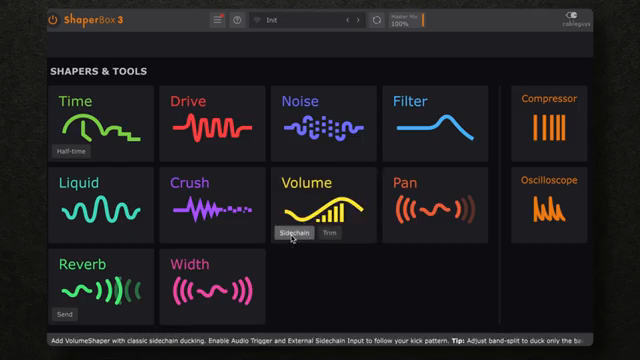This screenshot has height=360, width=640.
Task: Add the Filter shaper
Action: [435, 123]
